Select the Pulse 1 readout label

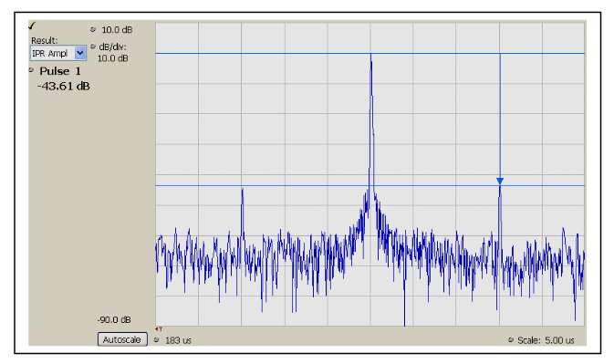coord(60,71)
